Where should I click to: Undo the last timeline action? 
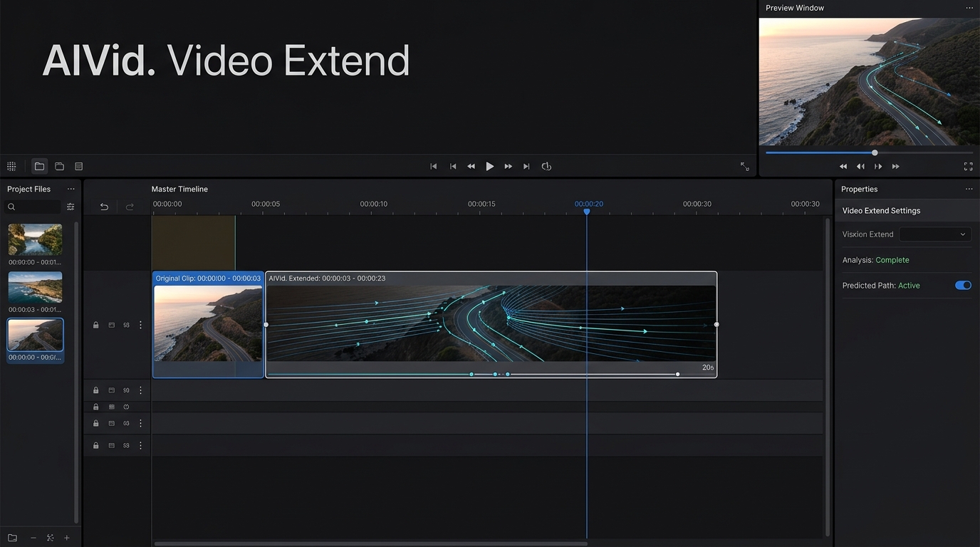(104, 207)
